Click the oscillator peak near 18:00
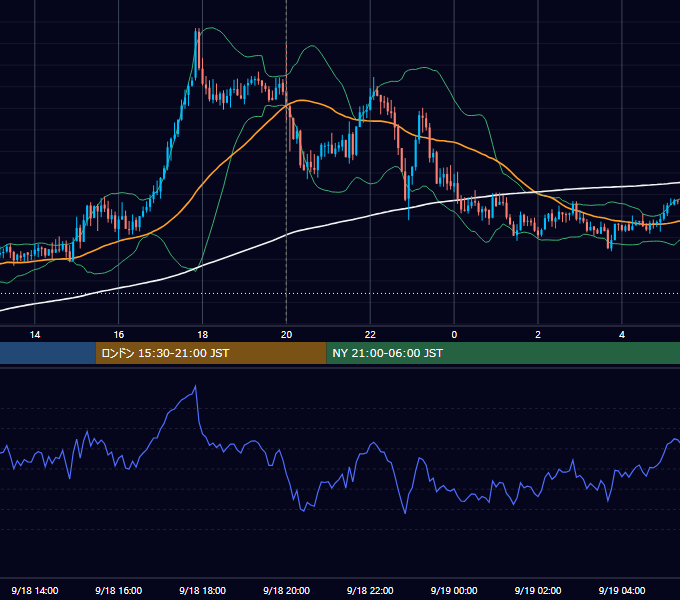Image resolution: width=680 pixels, height=600 pixels. click(x=196, y=386)
